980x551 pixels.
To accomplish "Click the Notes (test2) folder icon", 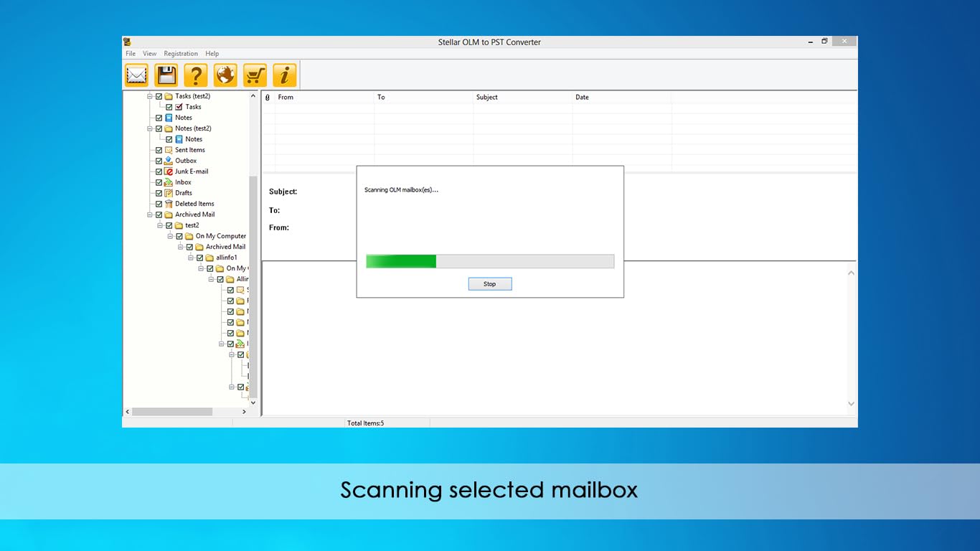I will point(169,128).
